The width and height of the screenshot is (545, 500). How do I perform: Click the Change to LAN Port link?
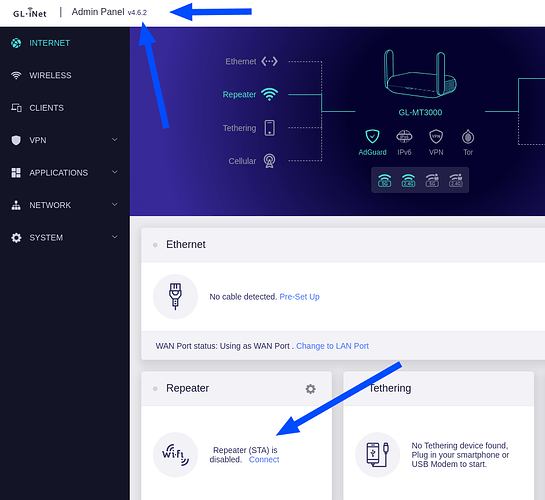(332, 346)
